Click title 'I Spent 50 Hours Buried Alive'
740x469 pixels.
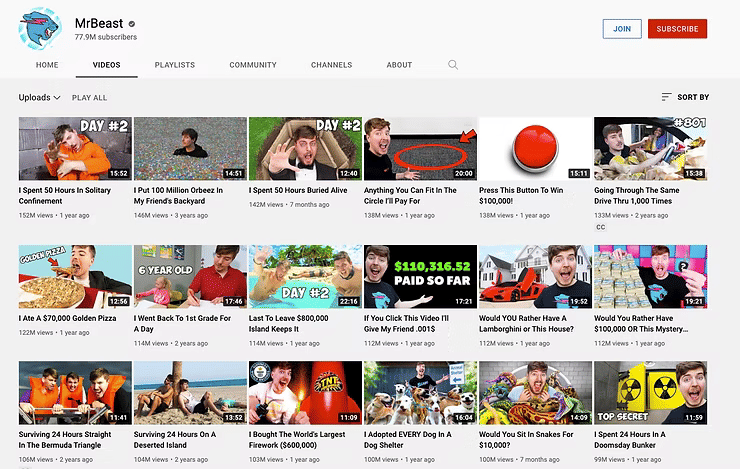click(x=298, y=190)
